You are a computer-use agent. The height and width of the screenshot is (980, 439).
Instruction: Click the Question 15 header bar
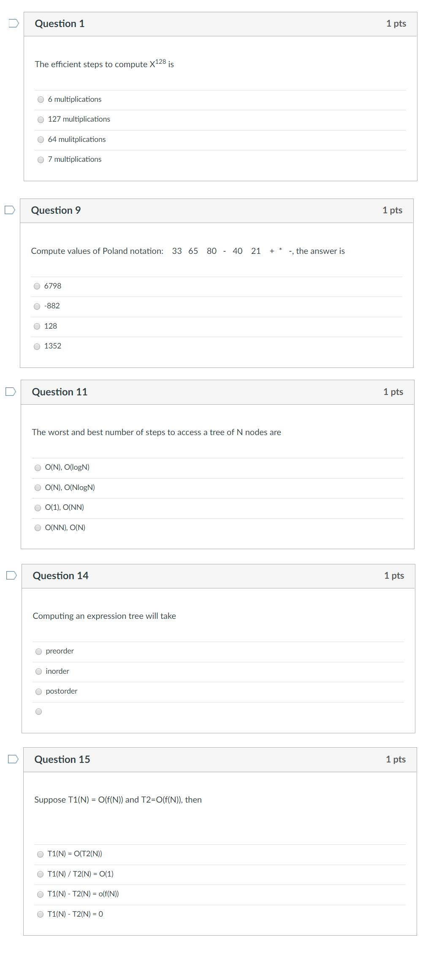tap(219, 759)
